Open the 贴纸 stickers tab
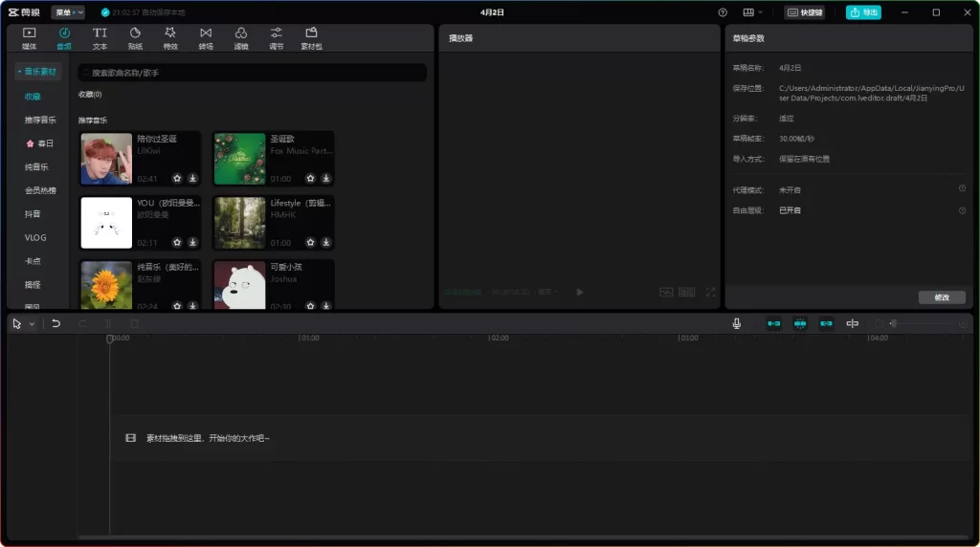This screenshot has height=547, width=980. coord(135,38)
